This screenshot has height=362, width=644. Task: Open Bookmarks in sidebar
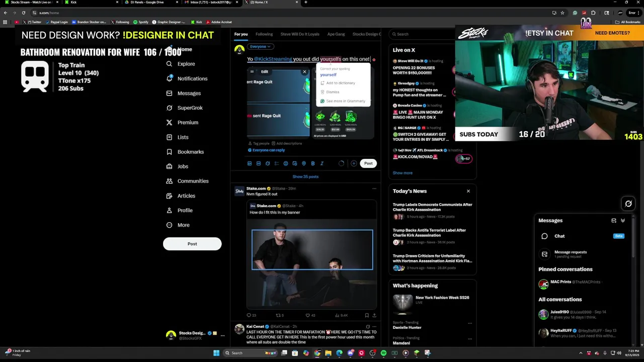(x=185, y=152)
